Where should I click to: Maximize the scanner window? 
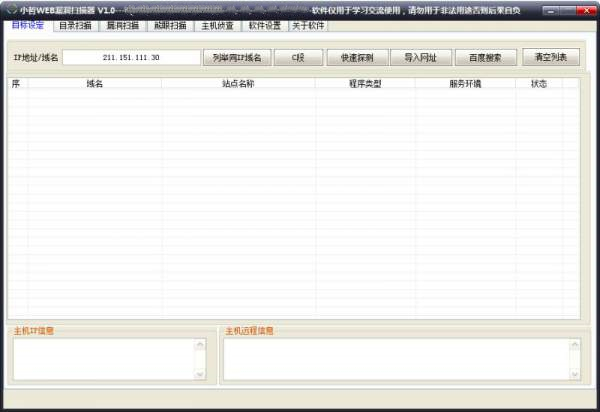click(x=568, y=11)
